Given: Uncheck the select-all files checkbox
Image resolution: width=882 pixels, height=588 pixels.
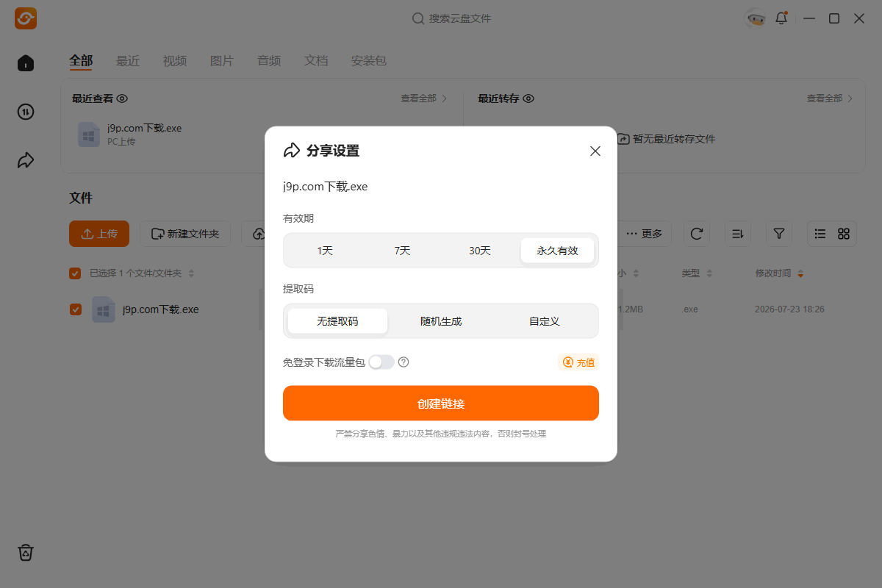Looking at the screenshot, I should click(75, 273).
